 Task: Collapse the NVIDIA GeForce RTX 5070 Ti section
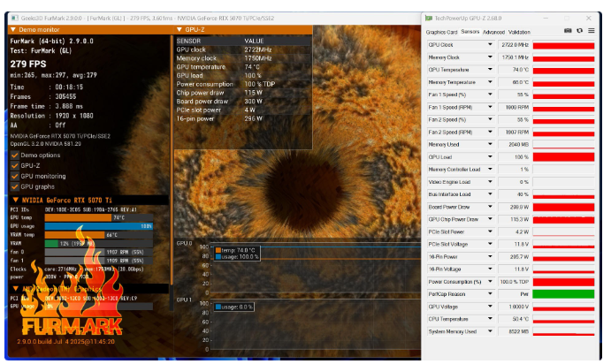click(x=16, y=200)
